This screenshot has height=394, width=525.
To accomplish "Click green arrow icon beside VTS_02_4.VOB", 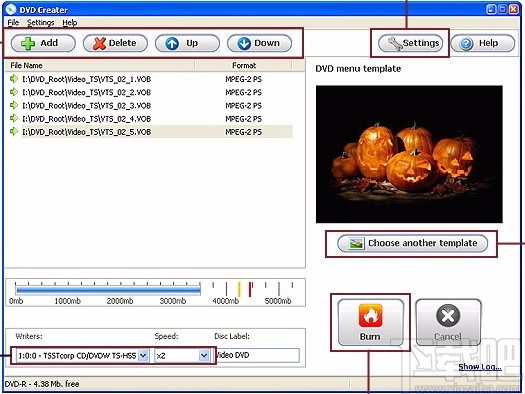I will pyautogui.click(x=13, y=118).
